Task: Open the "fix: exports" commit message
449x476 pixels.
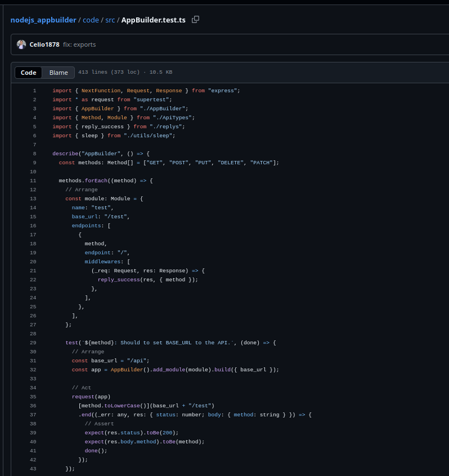Action: click(x=79, y=44)
